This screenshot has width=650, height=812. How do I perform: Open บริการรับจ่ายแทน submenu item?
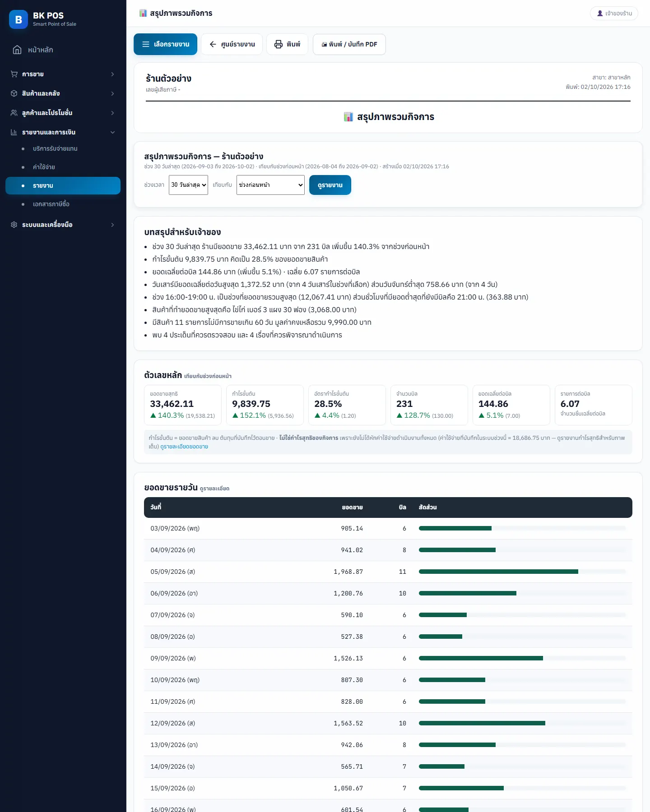(x=63, y=148)
